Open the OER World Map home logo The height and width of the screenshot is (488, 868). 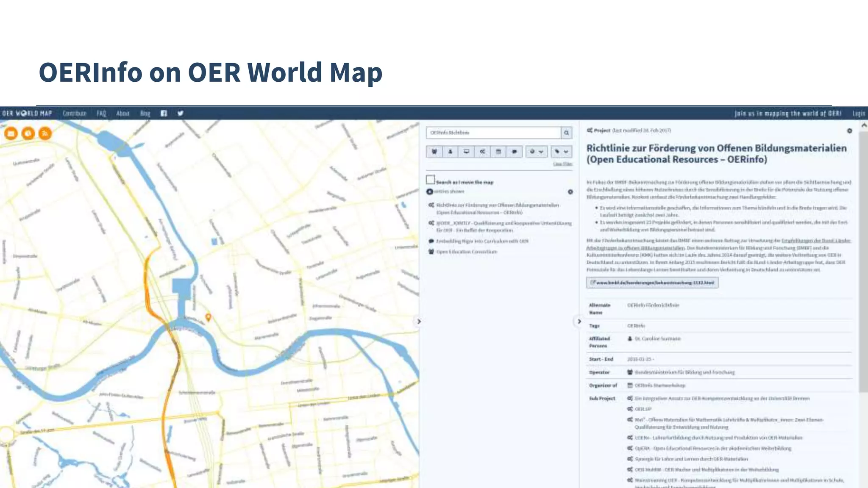click(27, 114)
